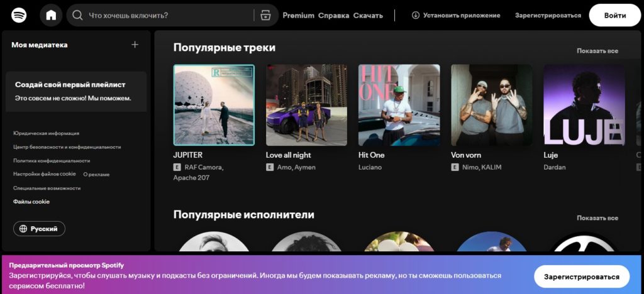Image resolution: width=644 pixels, height=294 pixels.
Task: Open the fourth popular artist's circular photo
Action: (492, 241)
